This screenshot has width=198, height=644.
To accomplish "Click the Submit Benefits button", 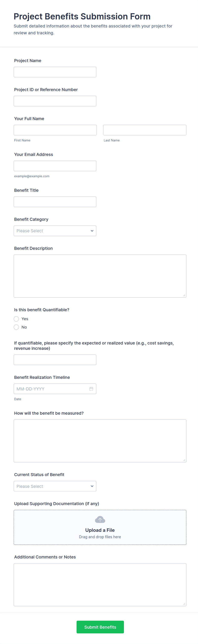I will [x=100, y=627].
